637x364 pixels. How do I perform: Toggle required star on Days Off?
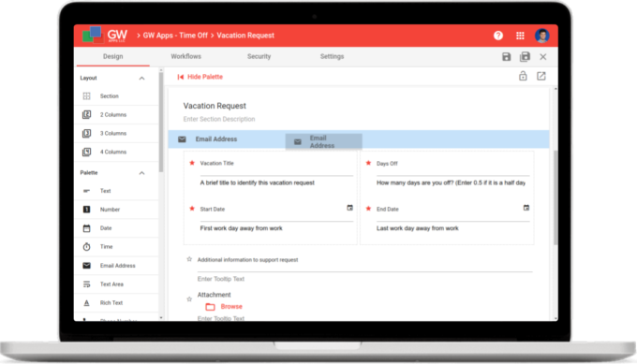(368, 163)
